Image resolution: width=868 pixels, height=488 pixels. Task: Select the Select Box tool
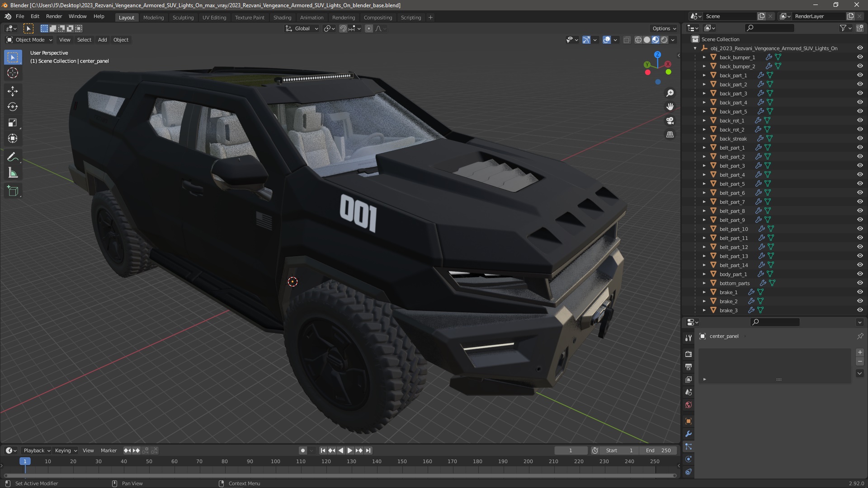[x=13, y=57]
